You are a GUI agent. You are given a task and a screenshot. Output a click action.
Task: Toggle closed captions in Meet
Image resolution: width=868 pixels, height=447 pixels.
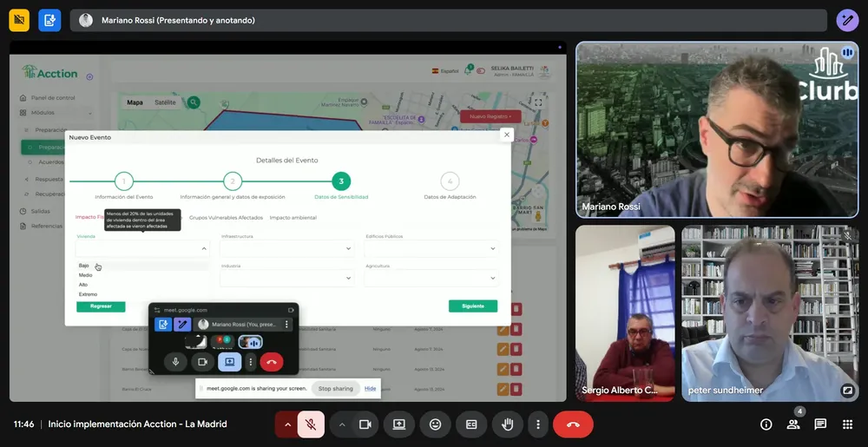pos(471,424)
